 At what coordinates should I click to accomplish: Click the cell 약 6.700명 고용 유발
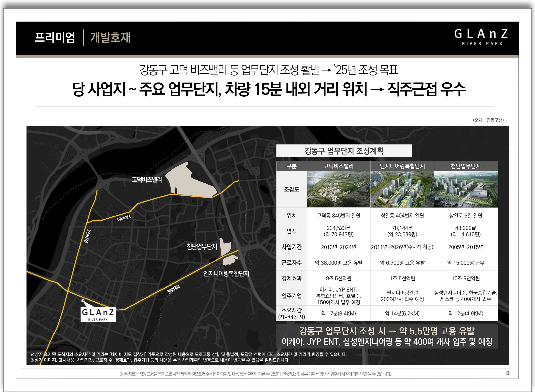pos(402,263)
